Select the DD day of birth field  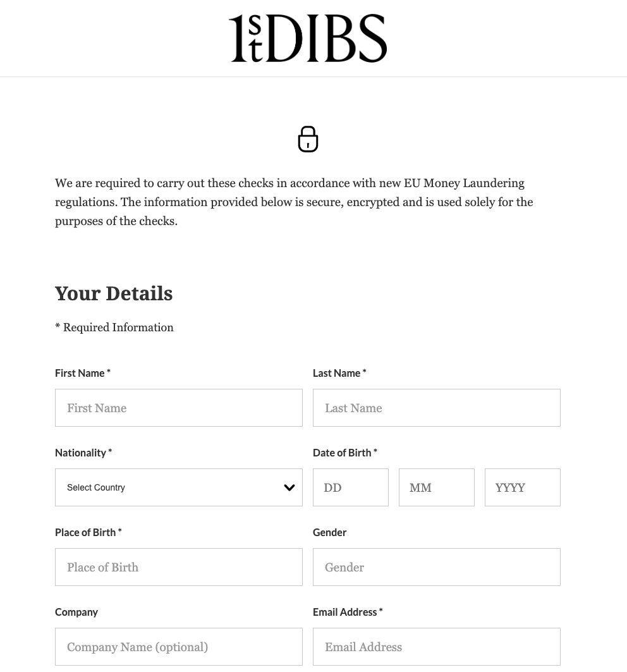[x=351, y=487]
